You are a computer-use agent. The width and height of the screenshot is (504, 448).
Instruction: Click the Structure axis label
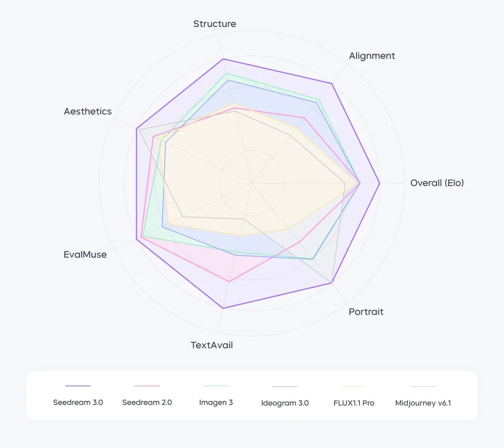pyautogui.click(x=215, y=24)
